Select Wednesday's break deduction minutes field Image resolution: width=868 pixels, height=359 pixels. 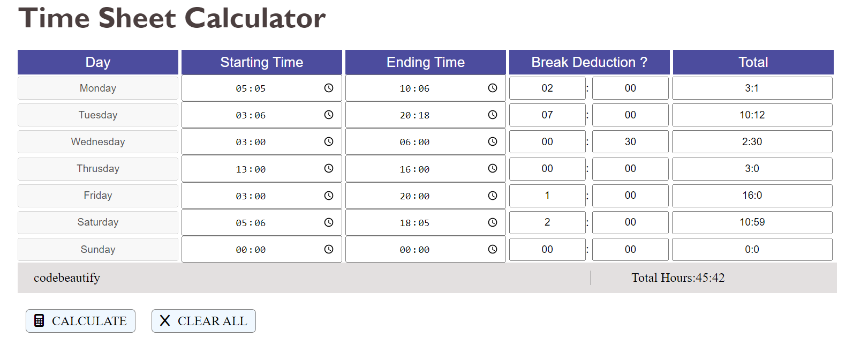(x=630, y=141)
